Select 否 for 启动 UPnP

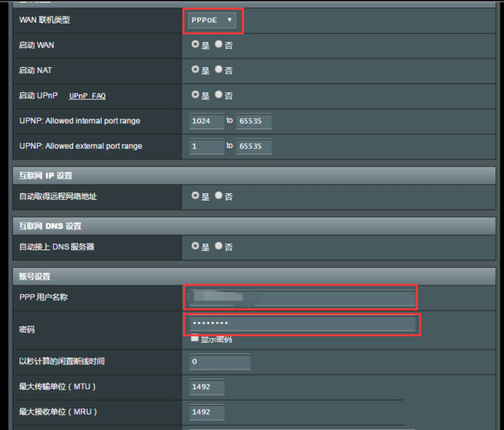218,95
